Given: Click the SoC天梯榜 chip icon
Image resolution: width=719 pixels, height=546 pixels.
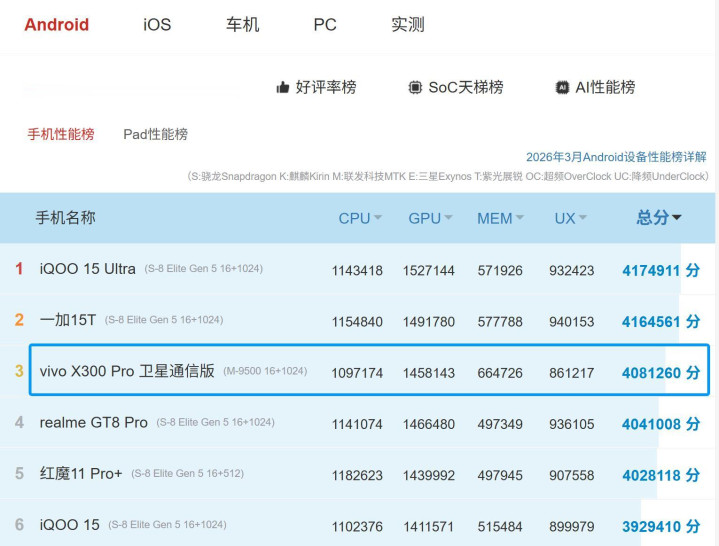Looking at the screenshot, I should click(x=415, y=88).
